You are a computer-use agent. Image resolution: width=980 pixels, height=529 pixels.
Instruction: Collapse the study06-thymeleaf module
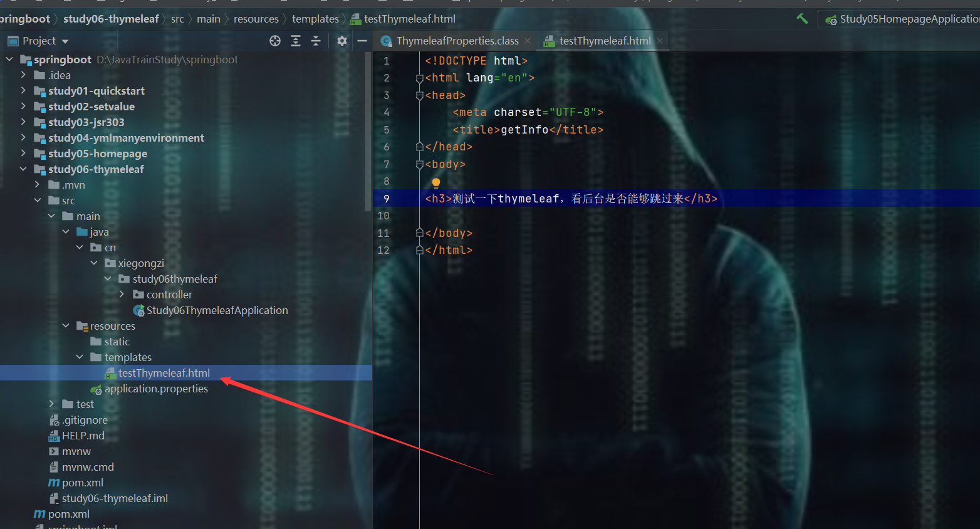click(23, 169)
